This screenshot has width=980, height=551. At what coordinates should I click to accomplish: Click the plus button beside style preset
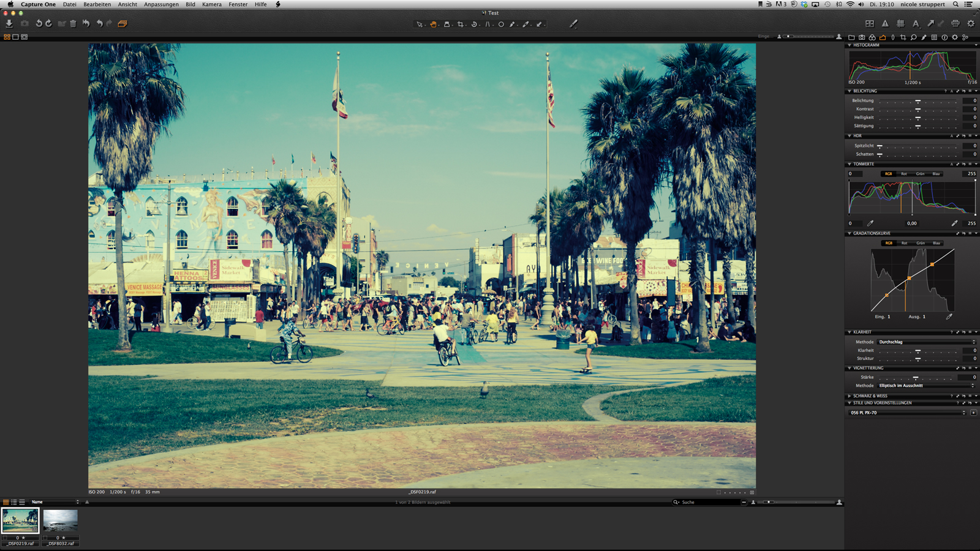[973, 413]
